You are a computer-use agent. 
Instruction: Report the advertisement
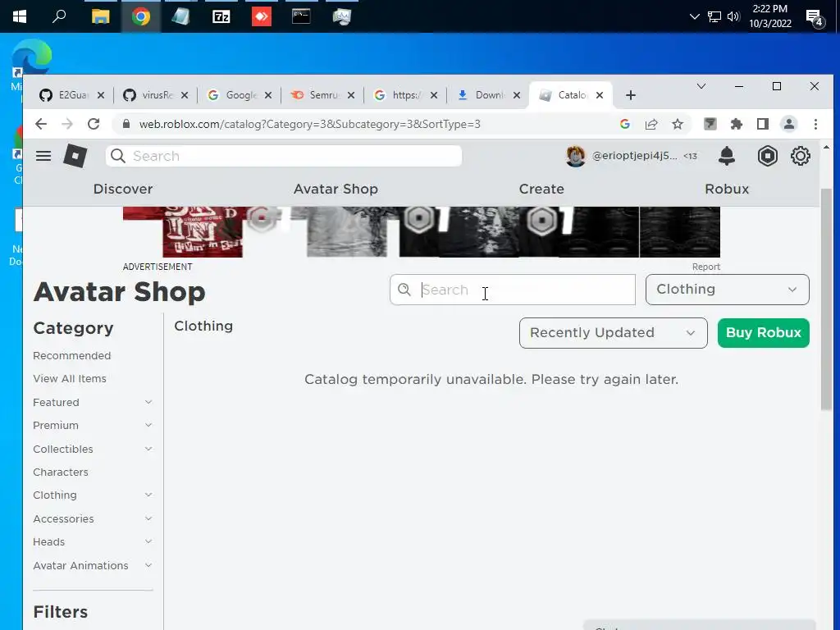(705, 267)
